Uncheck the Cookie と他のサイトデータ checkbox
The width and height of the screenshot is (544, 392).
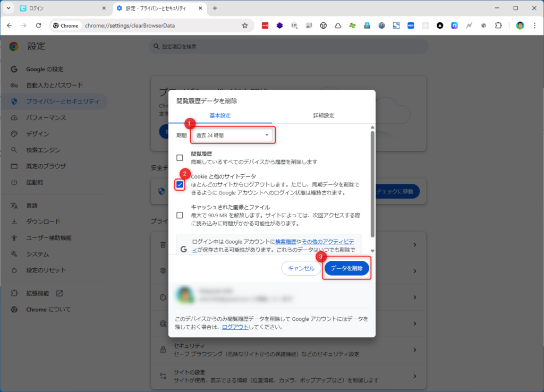point(180,184)
